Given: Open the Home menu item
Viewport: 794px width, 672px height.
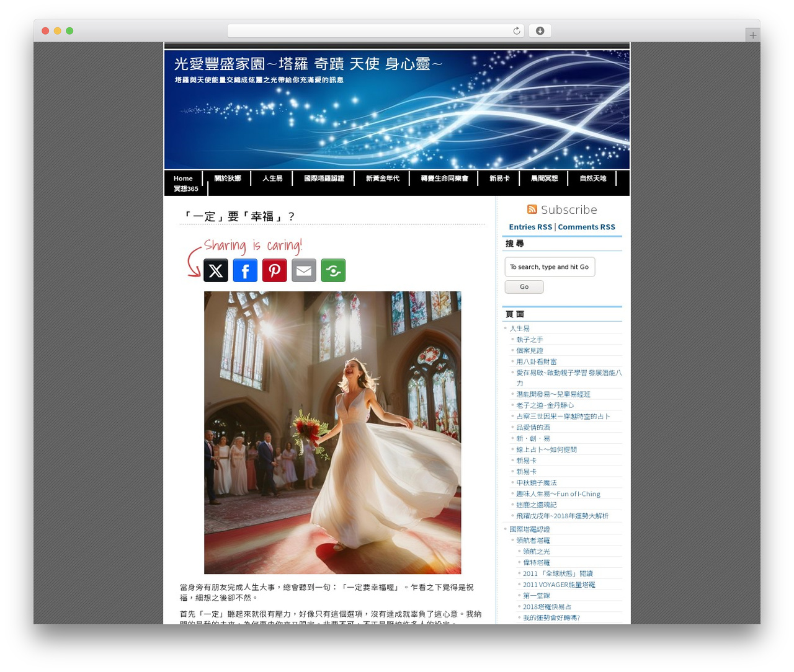Looking at the screenshot, I should [183, 179].
